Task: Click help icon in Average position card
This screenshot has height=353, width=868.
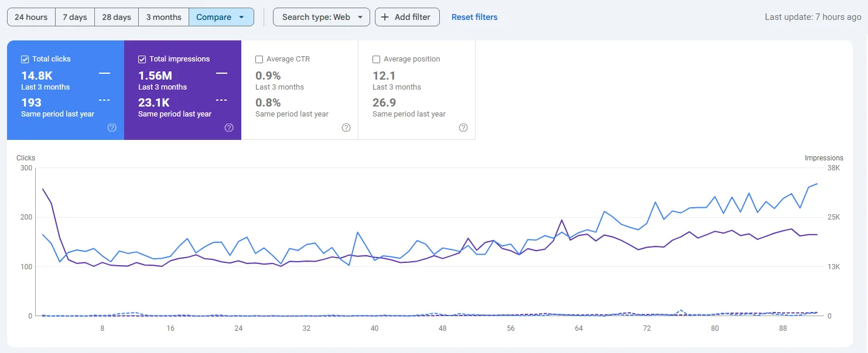Action: point(463,128)
